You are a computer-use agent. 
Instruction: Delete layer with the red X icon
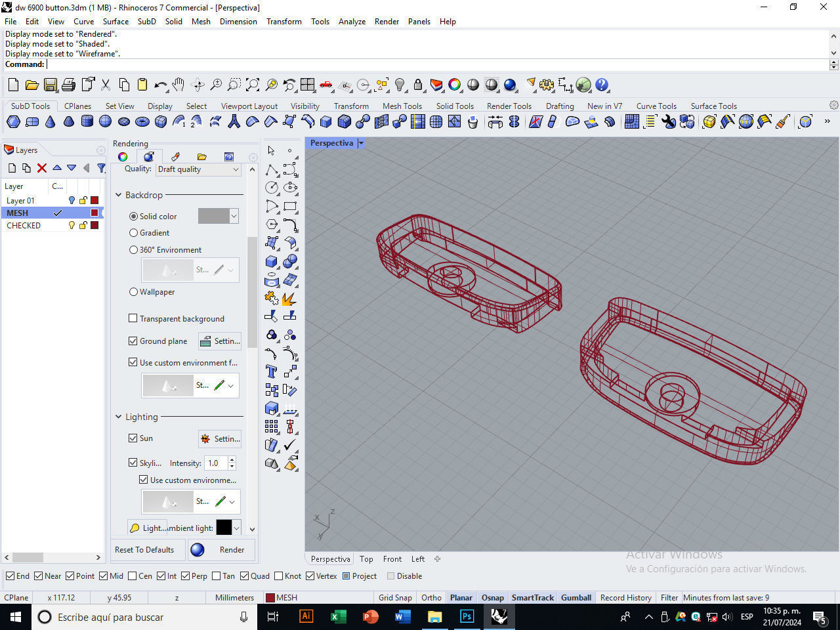pyautogui.click(x=42, y=168)
